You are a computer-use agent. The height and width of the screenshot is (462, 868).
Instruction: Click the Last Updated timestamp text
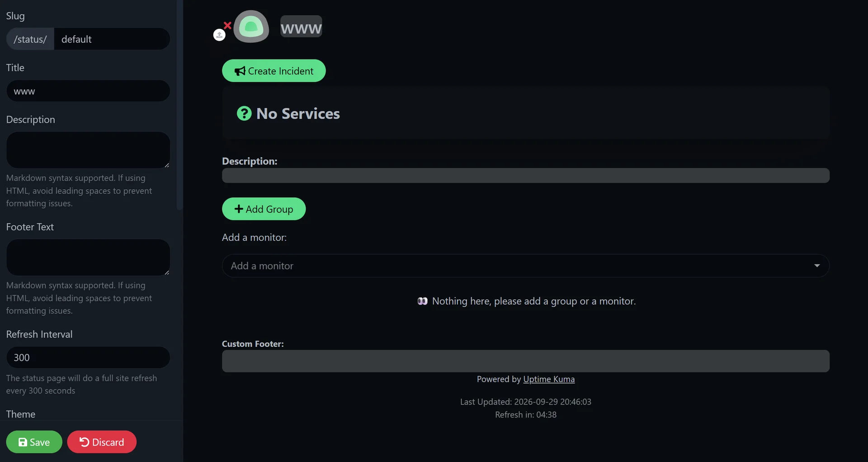(525, 402)
